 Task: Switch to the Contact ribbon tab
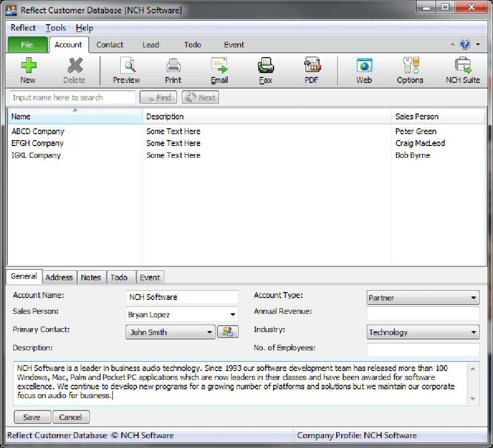(110, 45)
